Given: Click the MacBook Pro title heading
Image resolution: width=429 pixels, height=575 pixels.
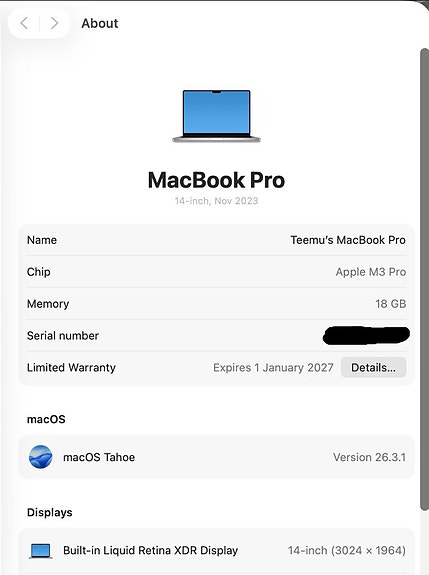Looking at the screenshot, I should click(216, 180).
